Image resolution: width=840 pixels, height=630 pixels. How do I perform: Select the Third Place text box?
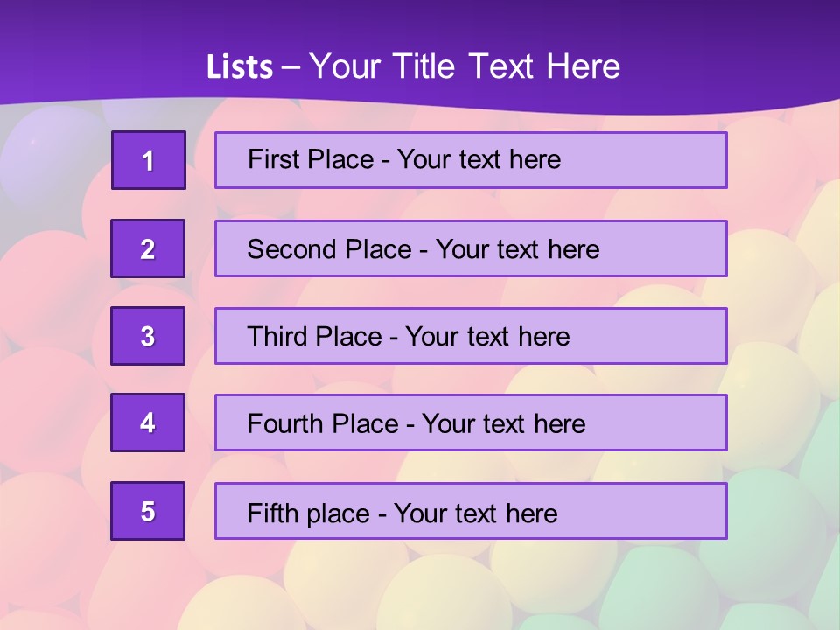(471, 336)
